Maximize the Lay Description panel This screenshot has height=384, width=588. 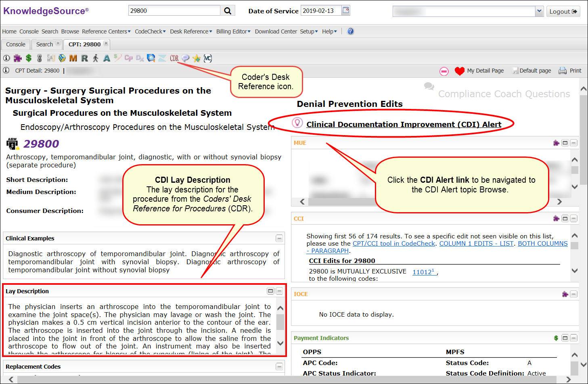(x=270, y=291)
